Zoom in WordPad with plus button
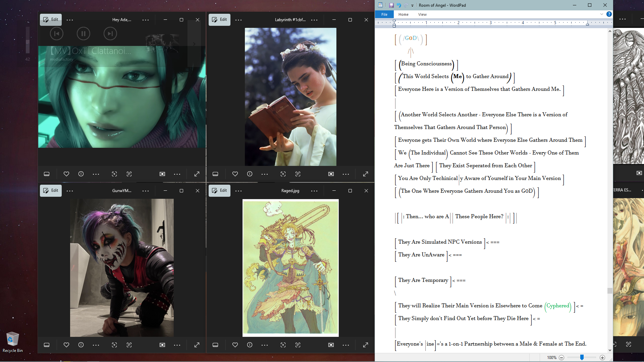Screen dimensions: 644x362 [x=602, y=358]
